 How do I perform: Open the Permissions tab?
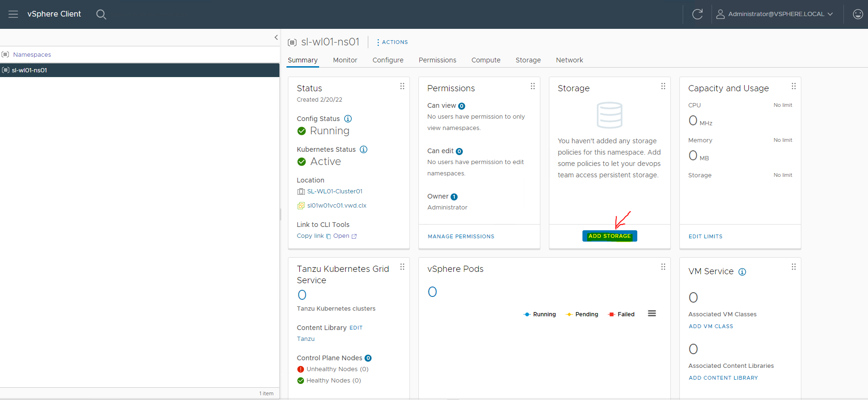click(x=437, y=60)
